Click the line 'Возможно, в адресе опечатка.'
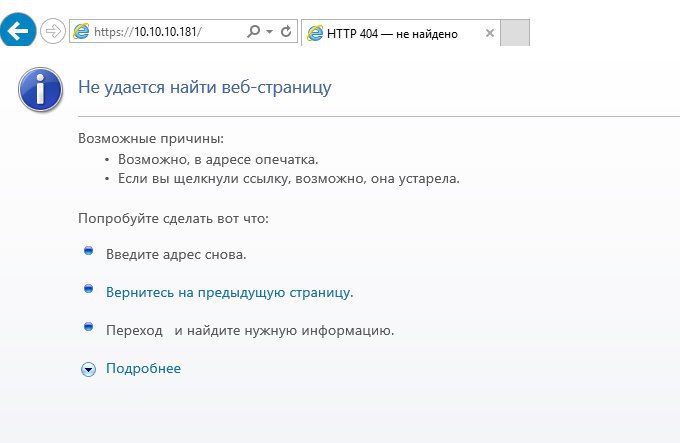Viewport: 680px width, 443px height. [x=218, y=160]
